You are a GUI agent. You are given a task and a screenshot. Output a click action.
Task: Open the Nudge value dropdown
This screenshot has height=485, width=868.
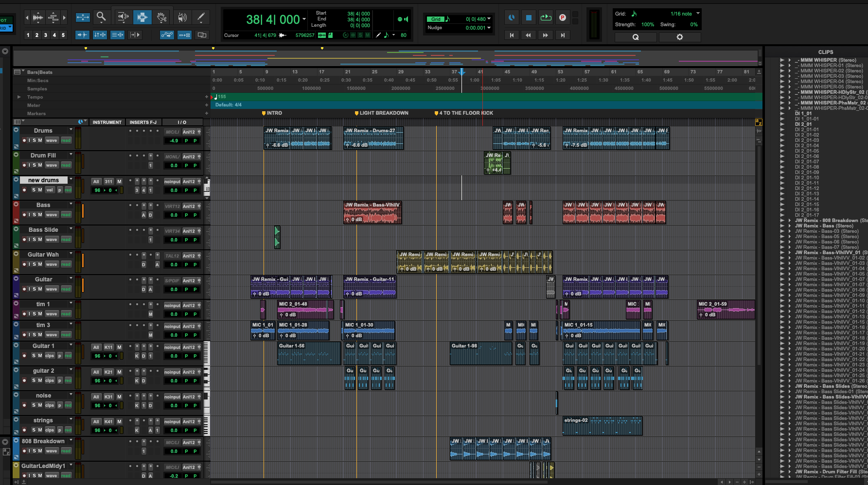tap(489, 28)
